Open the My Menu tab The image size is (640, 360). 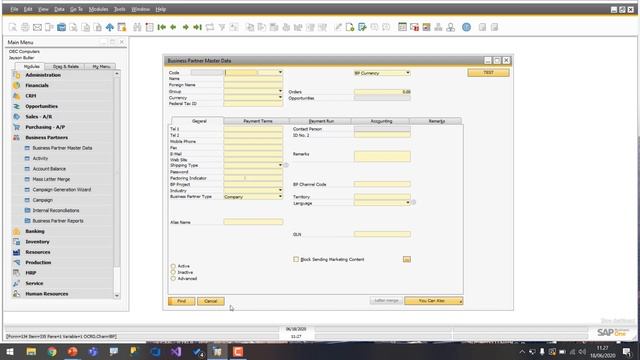click(x=101, y=66)
